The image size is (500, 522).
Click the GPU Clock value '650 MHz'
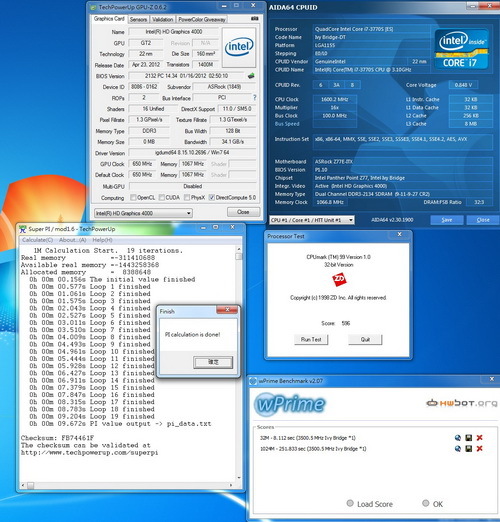click(x=142, y=164)
